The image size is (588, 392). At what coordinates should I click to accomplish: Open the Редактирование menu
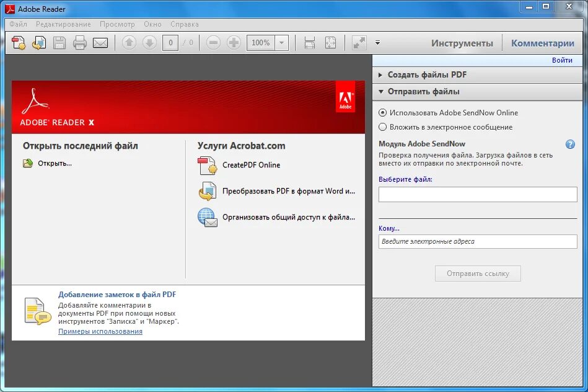63,24
